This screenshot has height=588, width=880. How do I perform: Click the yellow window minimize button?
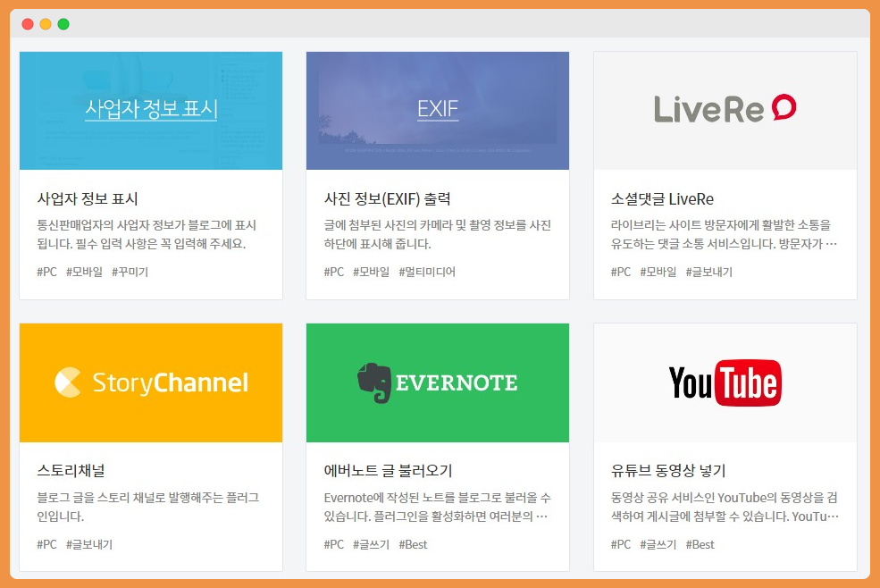tap(46, 24)
